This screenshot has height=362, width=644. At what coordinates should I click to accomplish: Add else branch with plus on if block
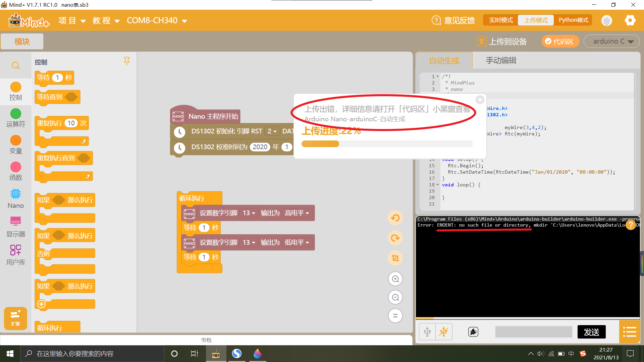pos(42,304)
